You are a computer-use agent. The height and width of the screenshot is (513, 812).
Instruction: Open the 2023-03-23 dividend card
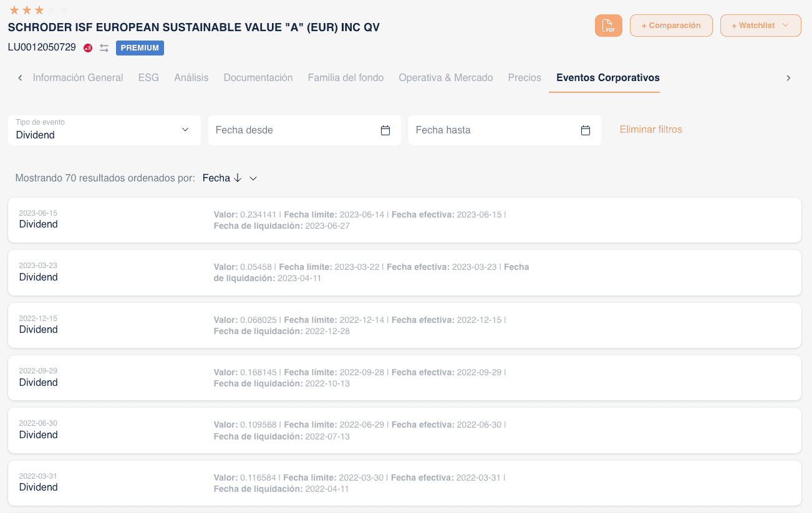point(405,272)
